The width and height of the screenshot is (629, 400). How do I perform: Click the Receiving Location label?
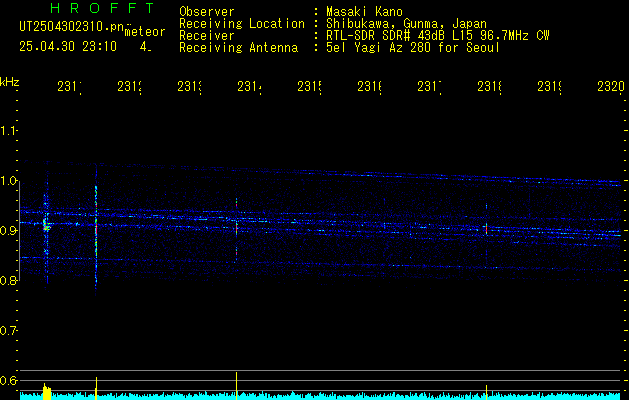[x=242, y=24]
